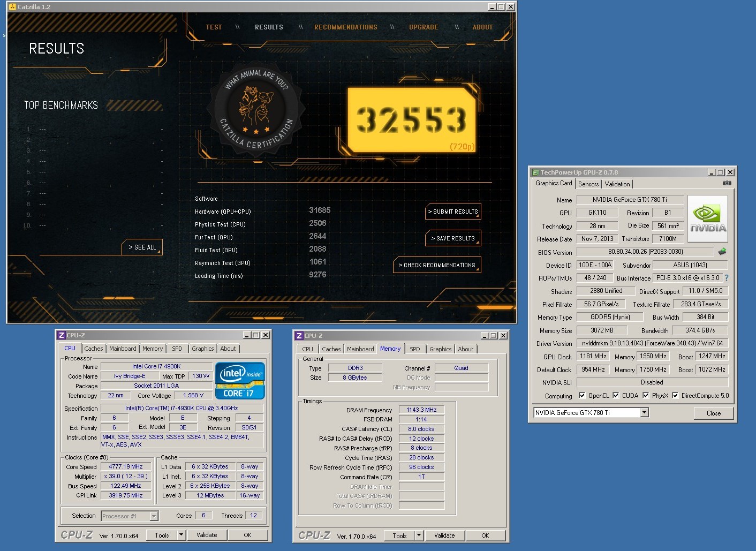Click Tools button in Memory CPU-Z window
The width and height of the screenshot is (756, 551).
399,535
